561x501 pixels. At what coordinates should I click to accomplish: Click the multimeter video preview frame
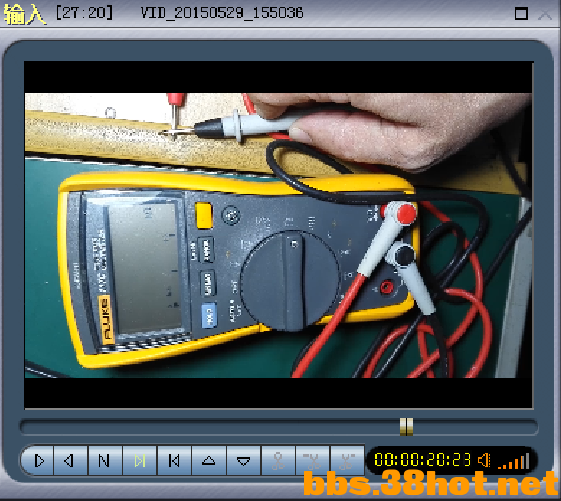(x=278, y=235)
